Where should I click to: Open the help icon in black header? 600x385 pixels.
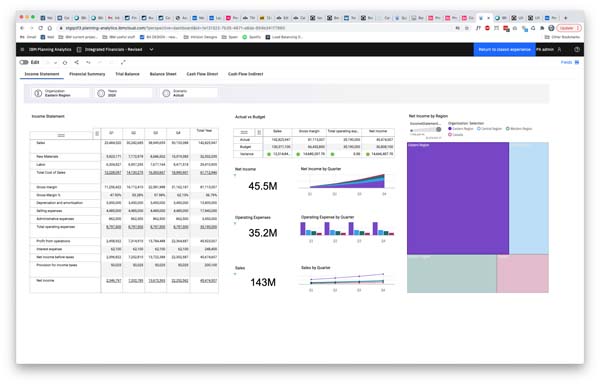click(x=577, y=49)
